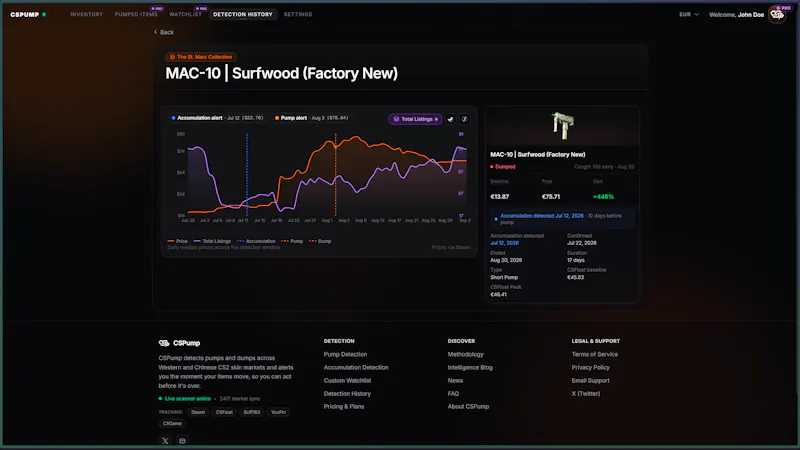Click the Live scanner online status

pyautogui.click(x=185, y=398)
